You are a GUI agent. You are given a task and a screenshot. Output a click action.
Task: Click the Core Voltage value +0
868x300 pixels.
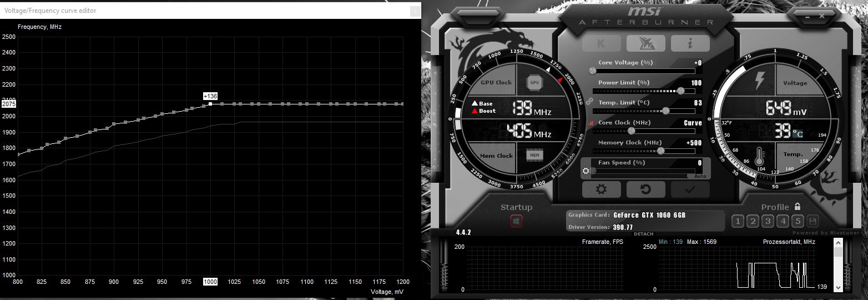coord(698,63)
